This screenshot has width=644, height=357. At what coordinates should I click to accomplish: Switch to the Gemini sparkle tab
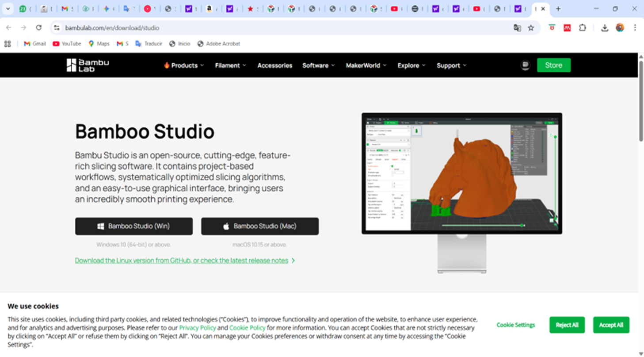click(107, 9)
